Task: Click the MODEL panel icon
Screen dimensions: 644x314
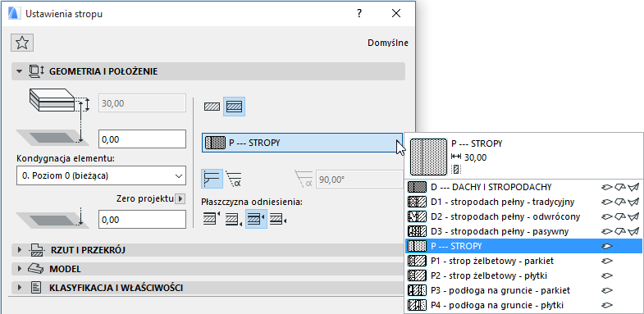Action: point(36,269)
